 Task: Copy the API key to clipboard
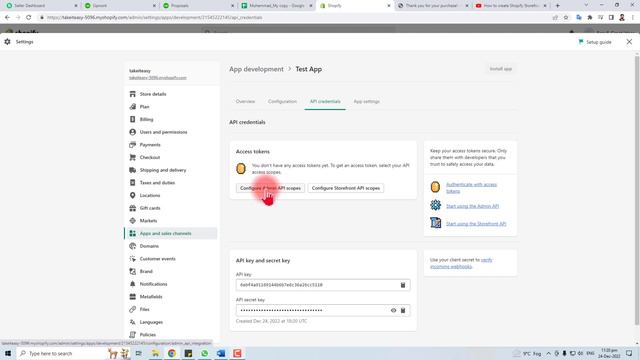click(402, 285)
